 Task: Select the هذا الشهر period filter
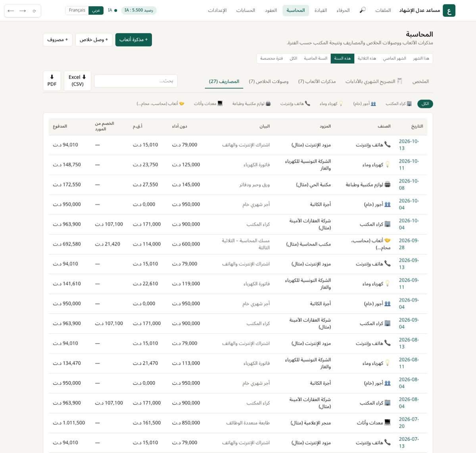coord(421,58)
